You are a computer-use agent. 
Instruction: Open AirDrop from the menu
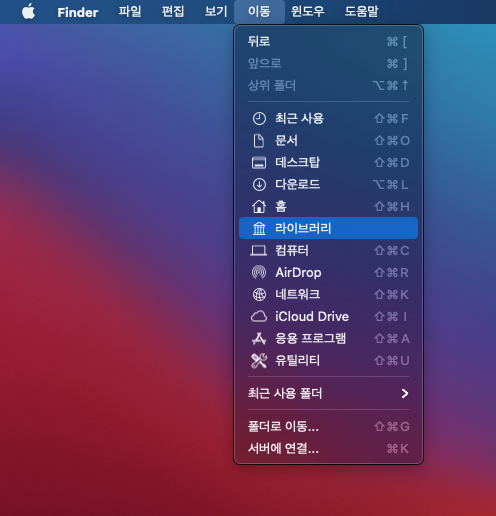[x=328, y=272]
